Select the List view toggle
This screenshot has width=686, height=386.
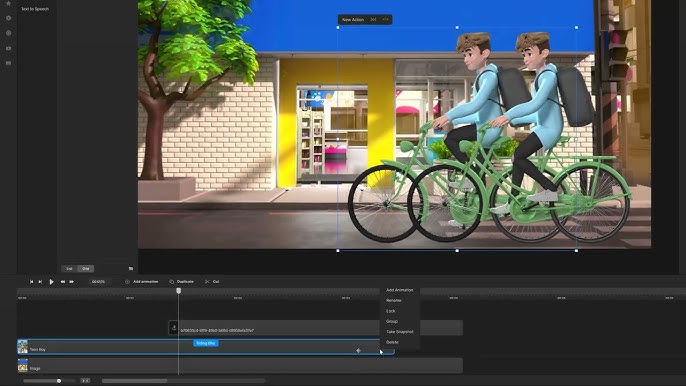[69, 269]
